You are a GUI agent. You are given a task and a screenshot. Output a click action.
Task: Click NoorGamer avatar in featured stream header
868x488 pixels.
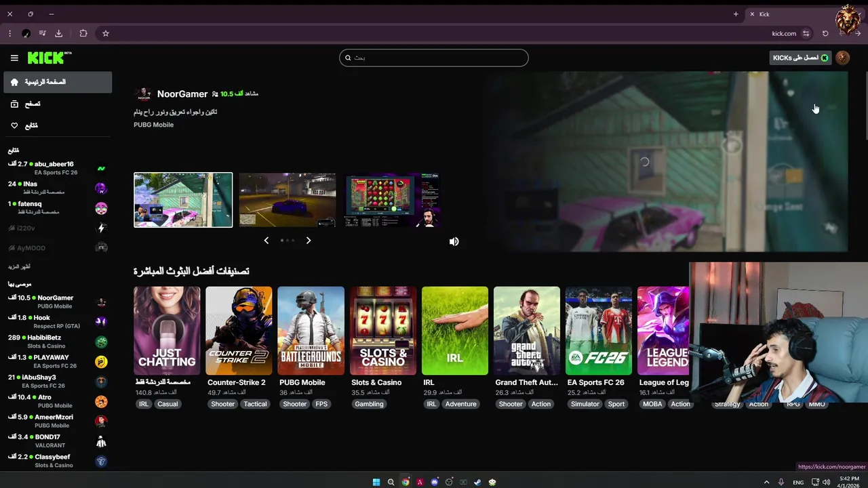(143, 94)
